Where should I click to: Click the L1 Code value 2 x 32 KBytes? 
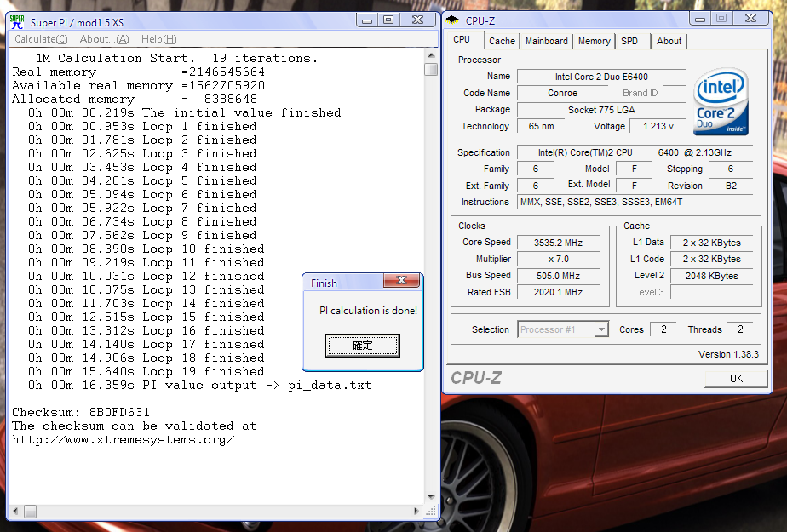(x=712, y=260)
